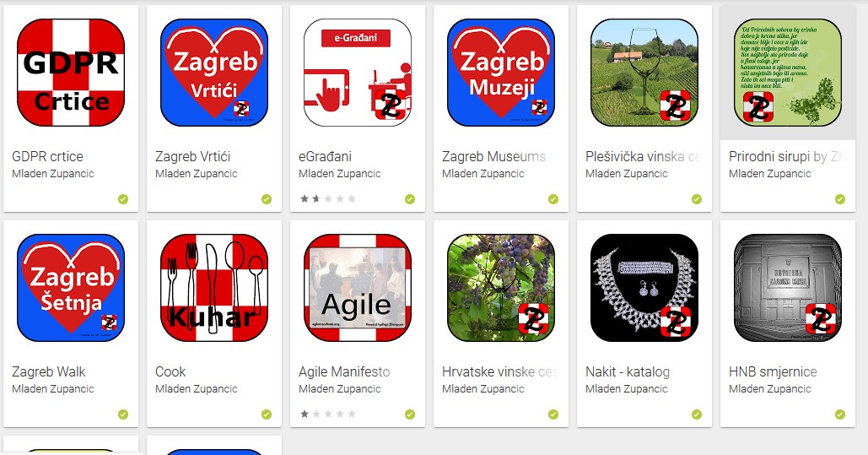Open the Zagreb Šetnja app icon
The image size is (868, 455).
click(71, 288)
